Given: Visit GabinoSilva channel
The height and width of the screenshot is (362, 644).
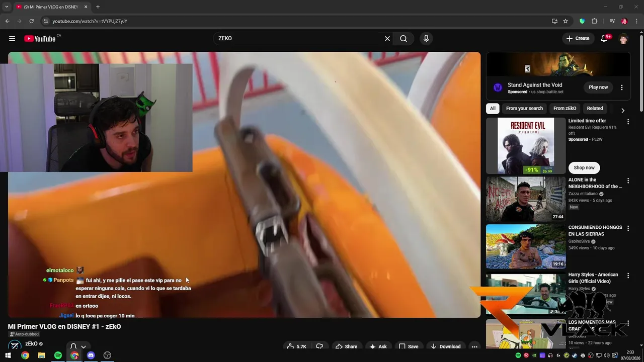Looking at the screenshot, I should point(579,241).
